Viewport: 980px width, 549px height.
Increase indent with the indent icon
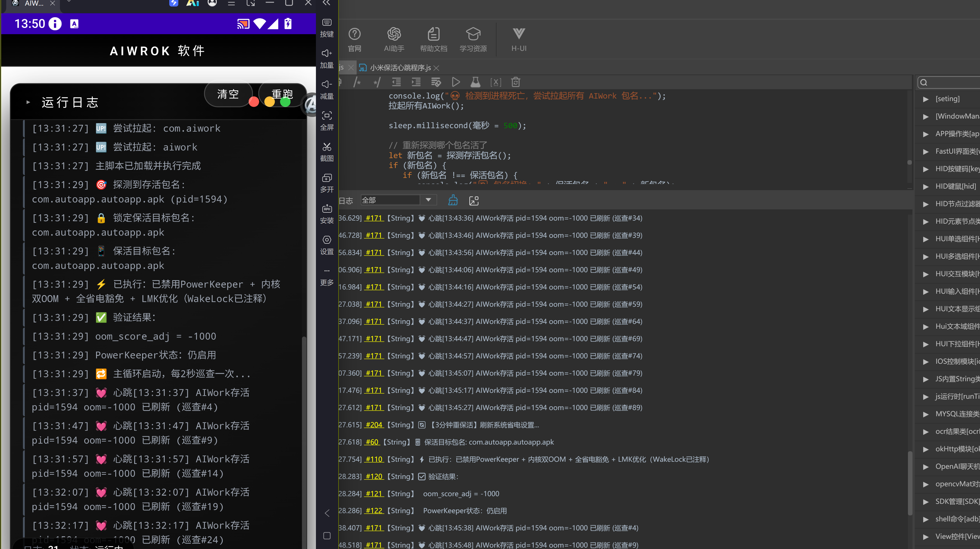(x=416, y=82)
